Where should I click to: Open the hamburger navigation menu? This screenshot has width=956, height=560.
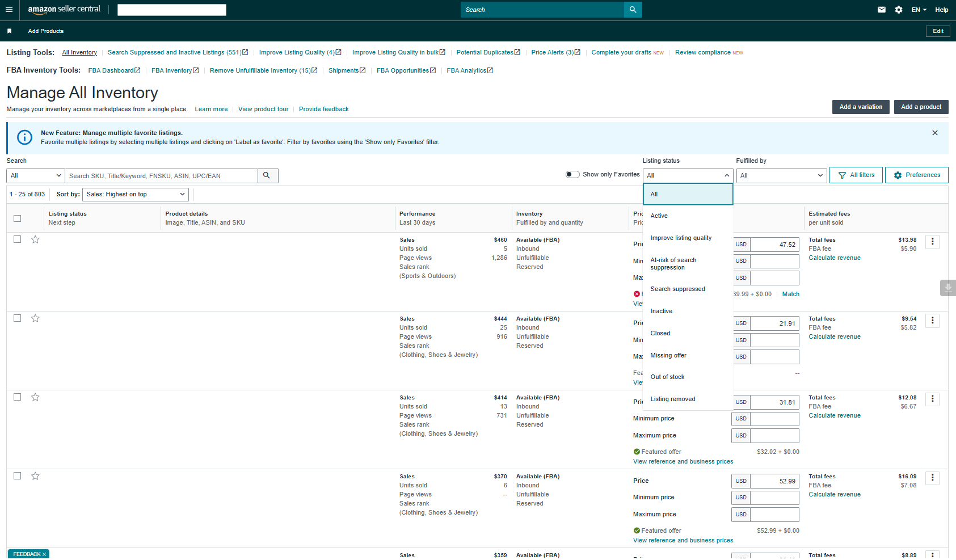pyautogui.click(x=9, y=10)
